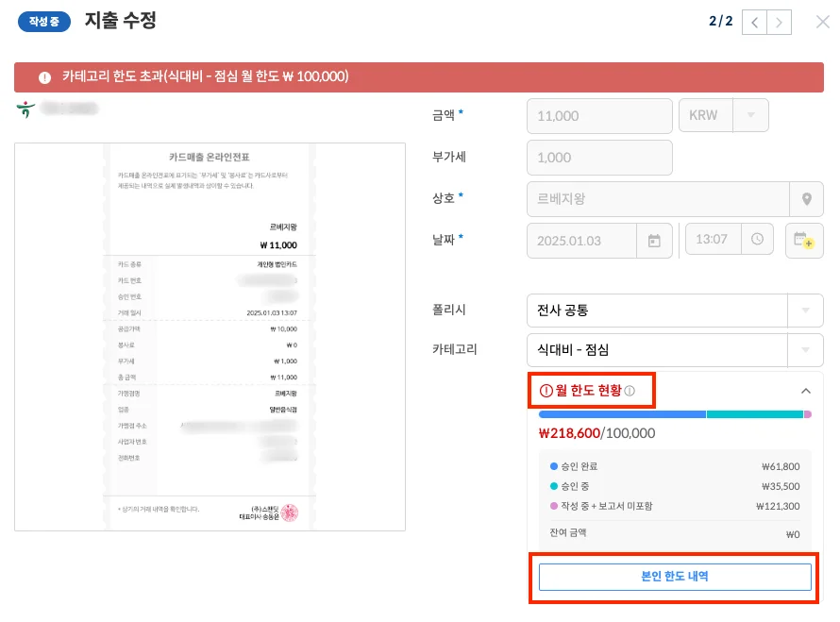Open the clock time picker
Viewport: 840px width, 622px height.
click(757, 239)
